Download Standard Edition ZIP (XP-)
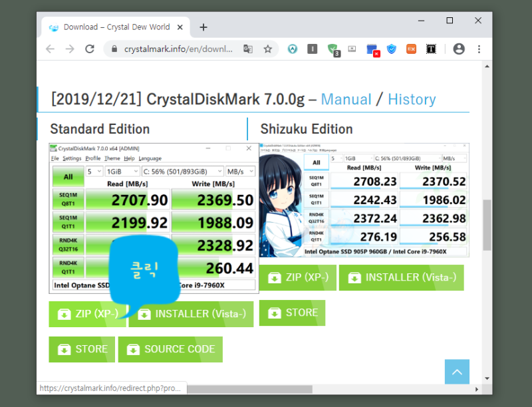532x407 pixels. [x=87, y=314]
